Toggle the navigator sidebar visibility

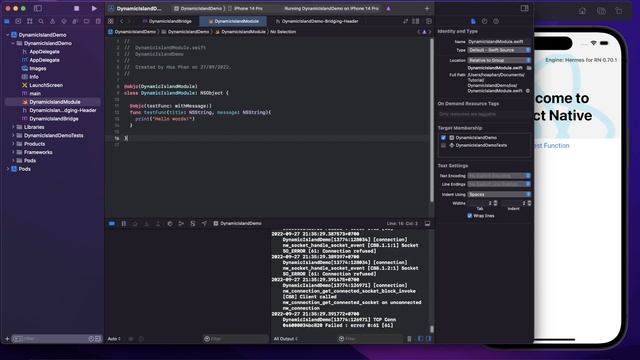[38, 8]
